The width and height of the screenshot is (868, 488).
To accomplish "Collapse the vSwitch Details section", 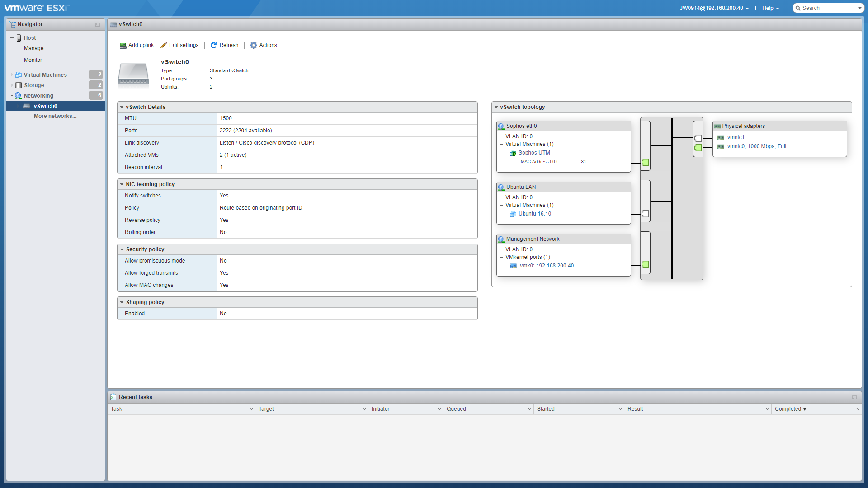I will coord(122,108).
